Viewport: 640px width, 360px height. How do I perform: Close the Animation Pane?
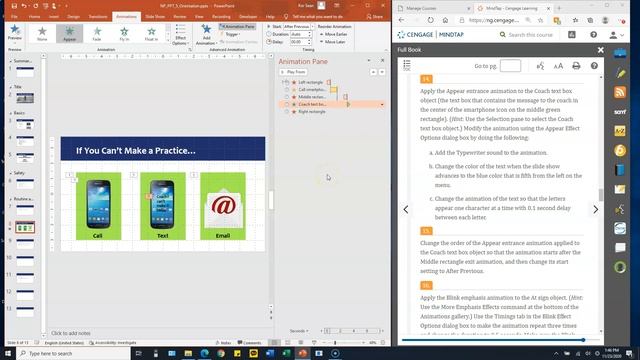[382, 60]
